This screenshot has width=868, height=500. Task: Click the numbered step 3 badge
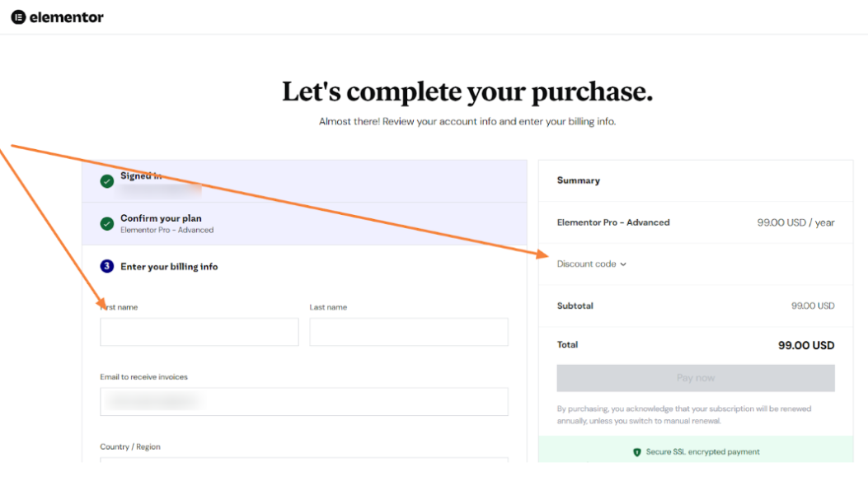click(106, 266)
